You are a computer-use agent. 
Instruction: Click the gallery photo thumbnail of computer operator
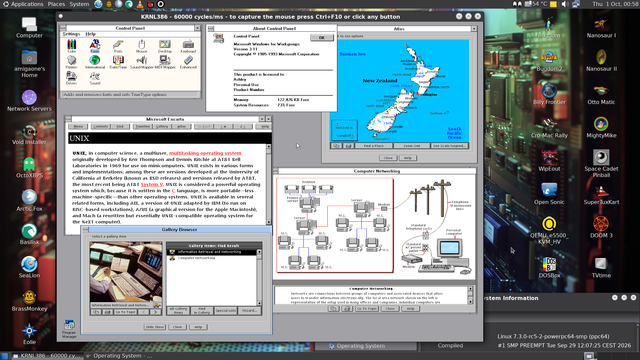126,272
